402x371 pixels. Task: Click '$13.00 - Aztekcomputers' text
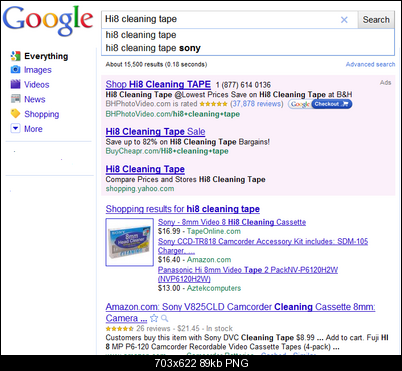coord(199,288)
